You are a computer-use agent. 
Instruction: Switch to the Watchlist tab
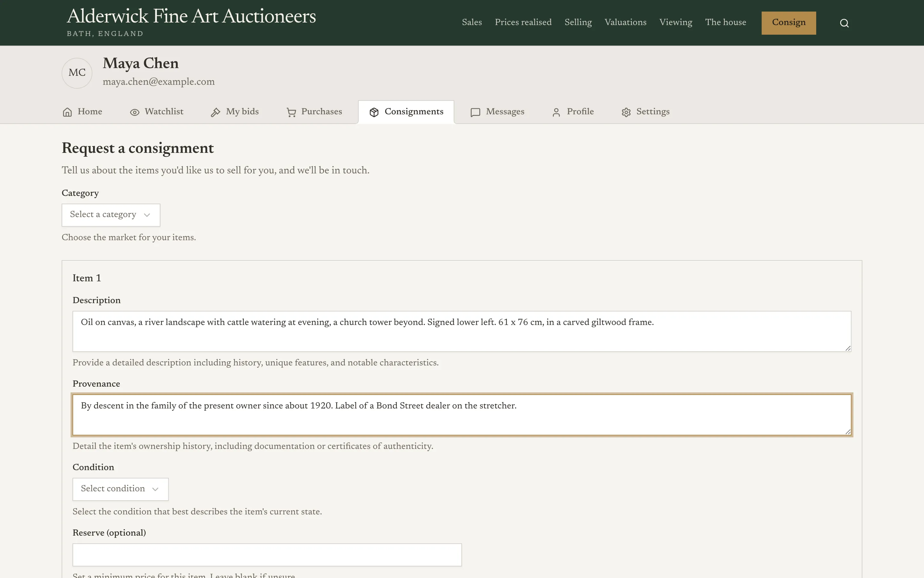coord(157,112)
